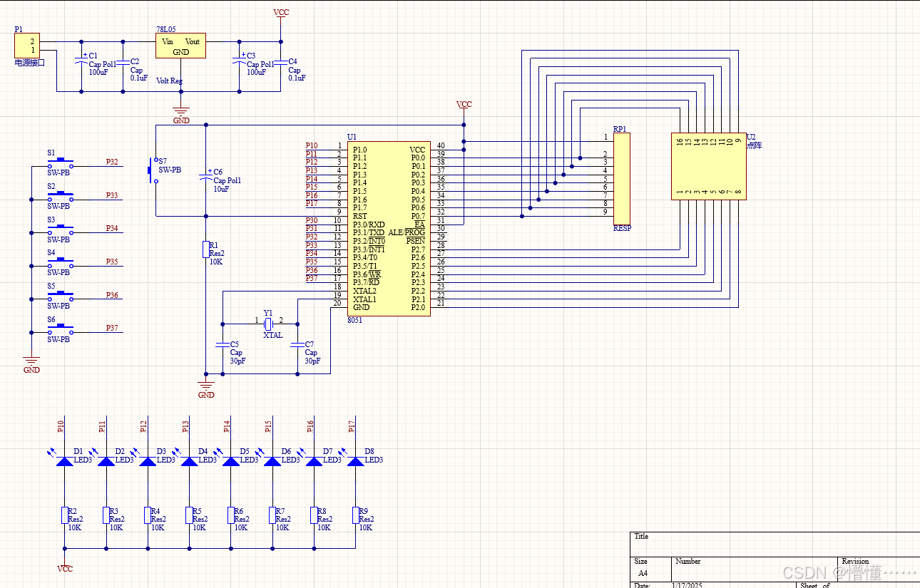Click net label P33 beside switch S2

tap(112, 195)
